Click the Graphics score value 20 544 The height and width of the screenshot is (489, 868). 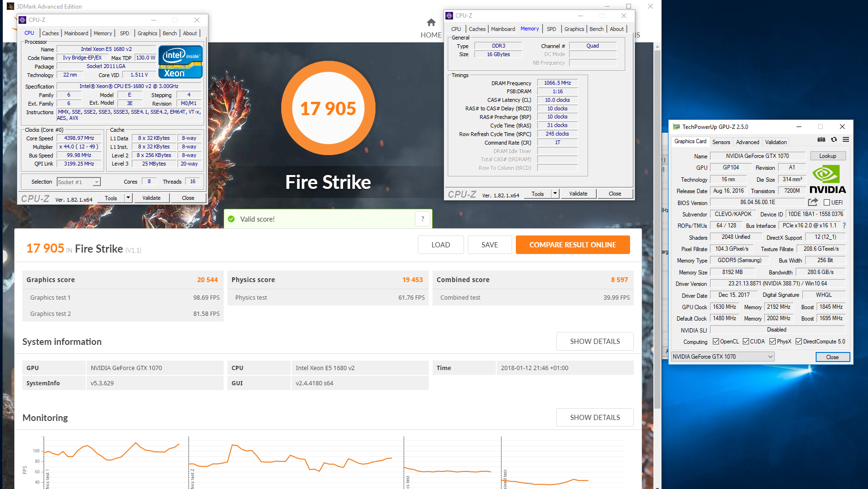pyautogui.click(x=207, y=280)
